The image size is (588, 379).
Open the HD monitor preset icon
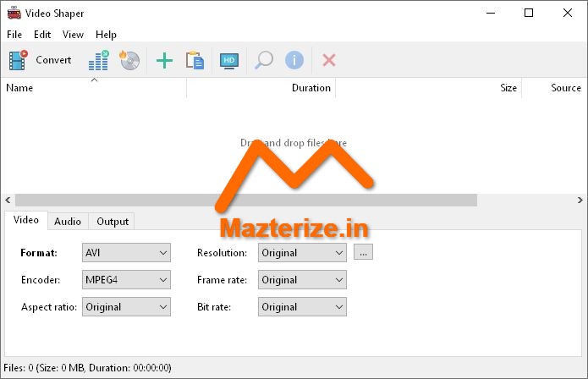coord(229,61)
